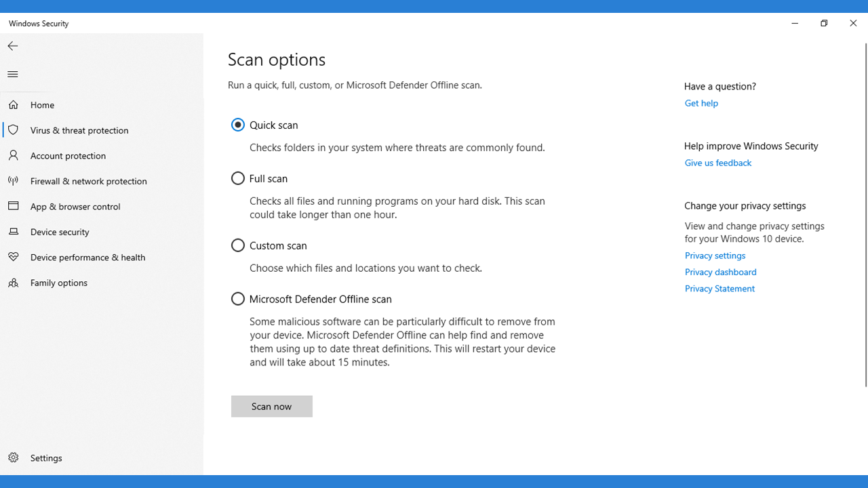Click the App & browser control window icon
This screenshot has width=868, height=488.
13,206
